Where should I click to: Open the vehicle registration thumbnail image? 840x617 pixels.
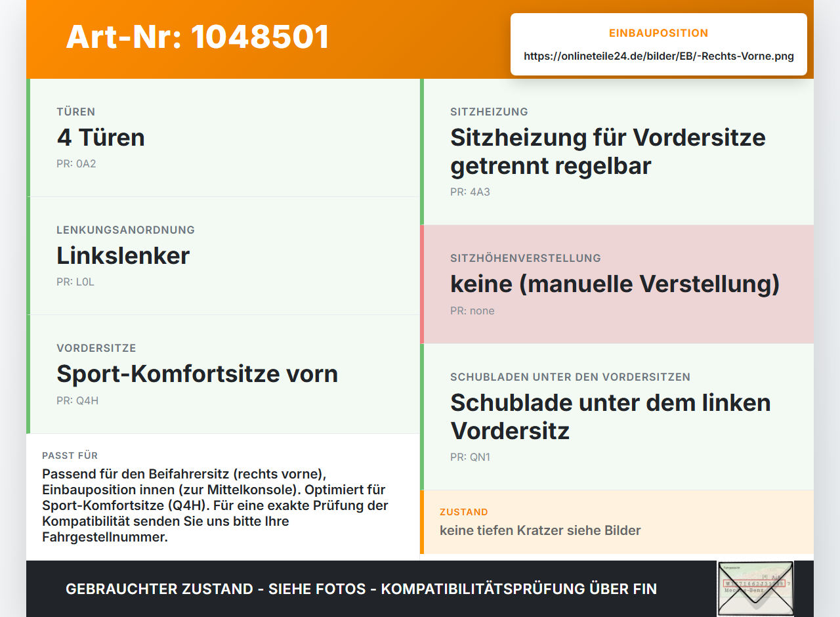[755, 589]
